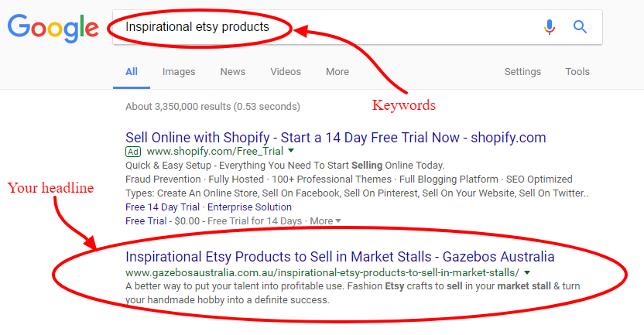Open the Enterprise Solution sitelink

pos(249,207)
